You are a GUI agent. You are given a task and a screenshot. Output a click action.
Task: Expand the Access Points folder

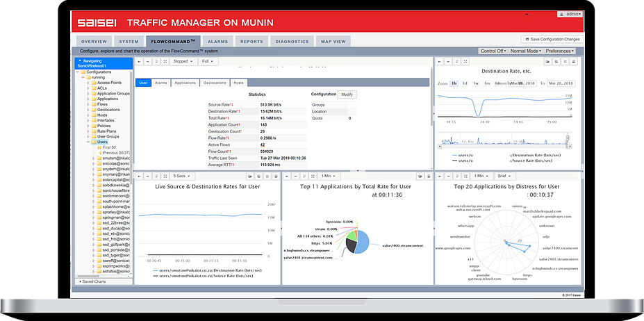coord(88,83)
